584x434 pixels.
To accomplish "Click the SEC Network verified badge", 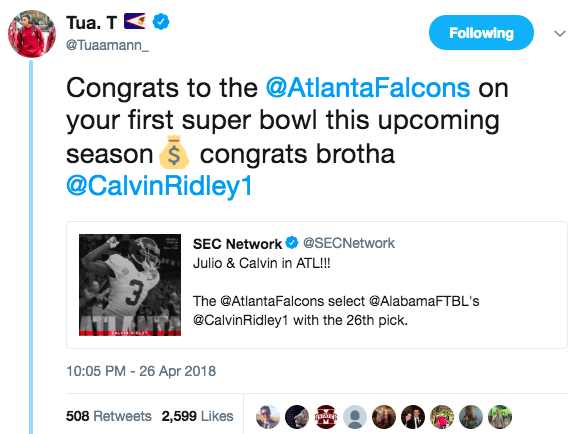I will [x=292, y=243].
